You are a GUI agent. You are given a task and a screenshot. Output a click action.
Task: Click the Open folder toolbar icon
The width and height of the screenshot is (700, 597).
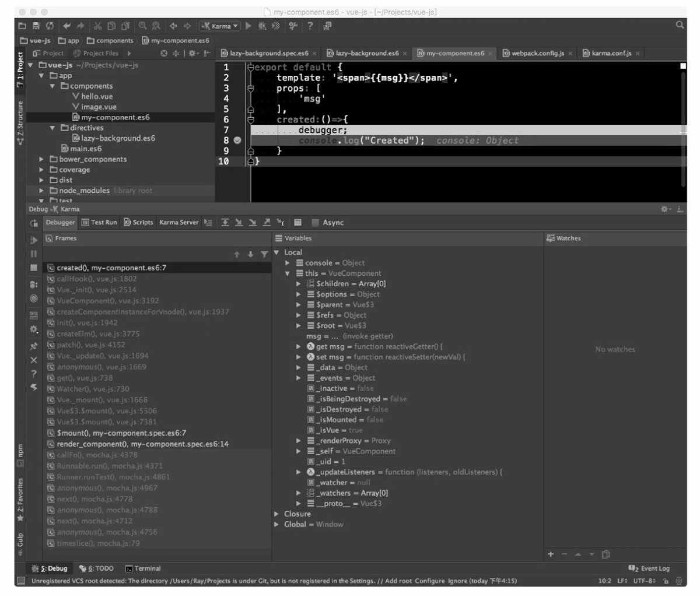[x=22, y=26]
